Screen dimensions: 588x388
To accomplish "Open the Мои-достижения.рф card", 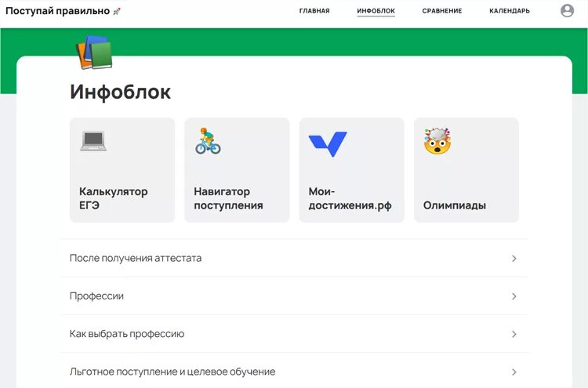I will pos(352,170).
